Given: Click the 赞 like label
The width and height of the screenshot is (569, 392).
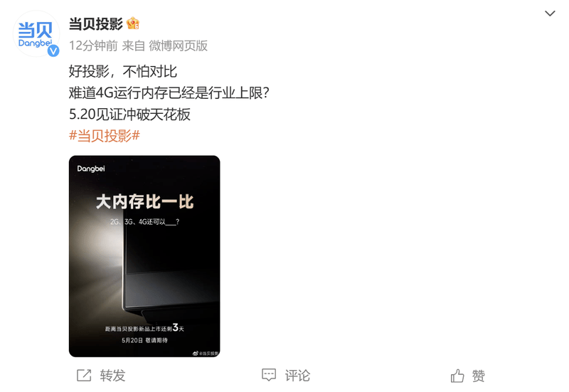Looking at the screenshot, I should 478,376.
